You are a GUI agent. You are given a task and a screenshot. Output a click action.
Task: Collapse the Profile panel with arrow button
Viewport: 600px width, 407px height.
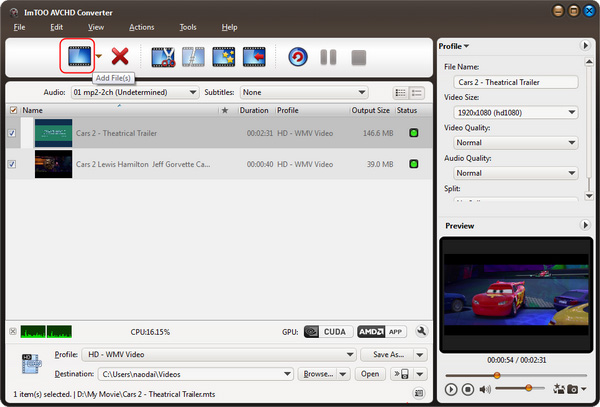pyautogui.click(x=585, y=46)
